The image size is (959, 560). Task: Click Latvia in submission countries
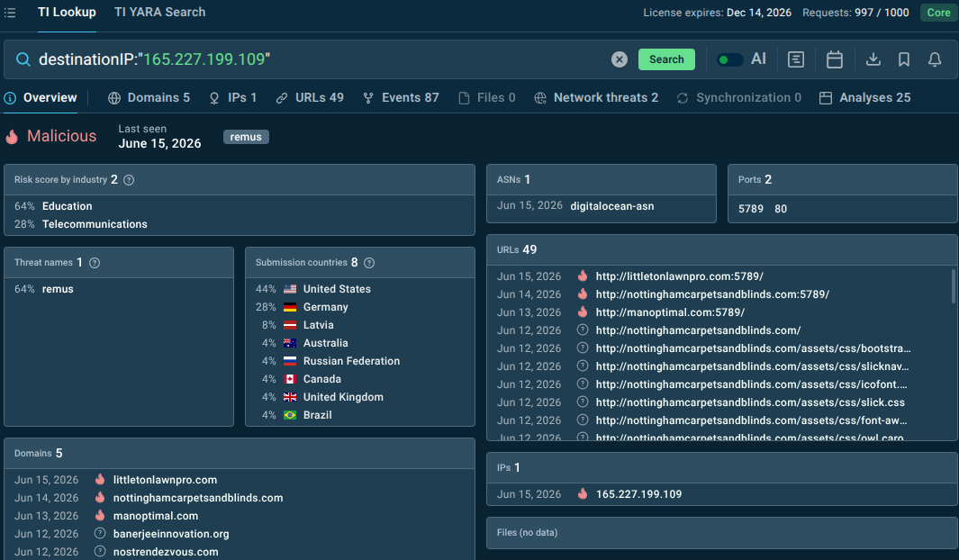point(319,325)
